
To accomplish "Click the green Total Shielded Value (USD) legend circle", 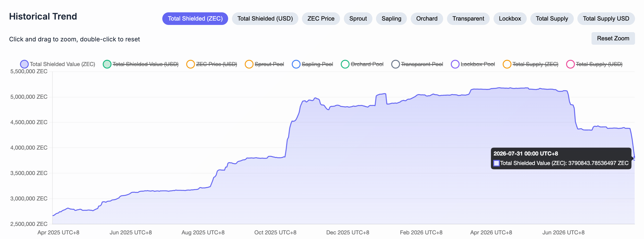I will [x=107, y=64].
